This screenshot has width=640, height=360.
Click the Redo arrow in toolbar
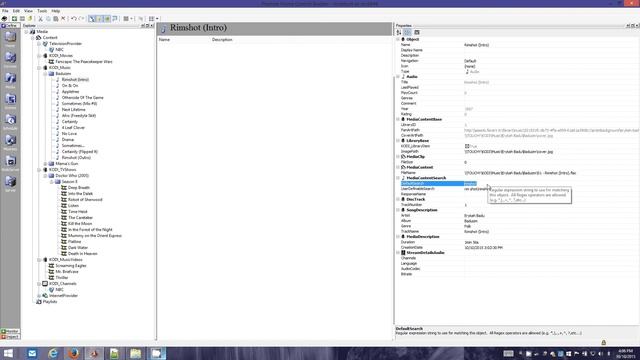click(x=81, y=19)
